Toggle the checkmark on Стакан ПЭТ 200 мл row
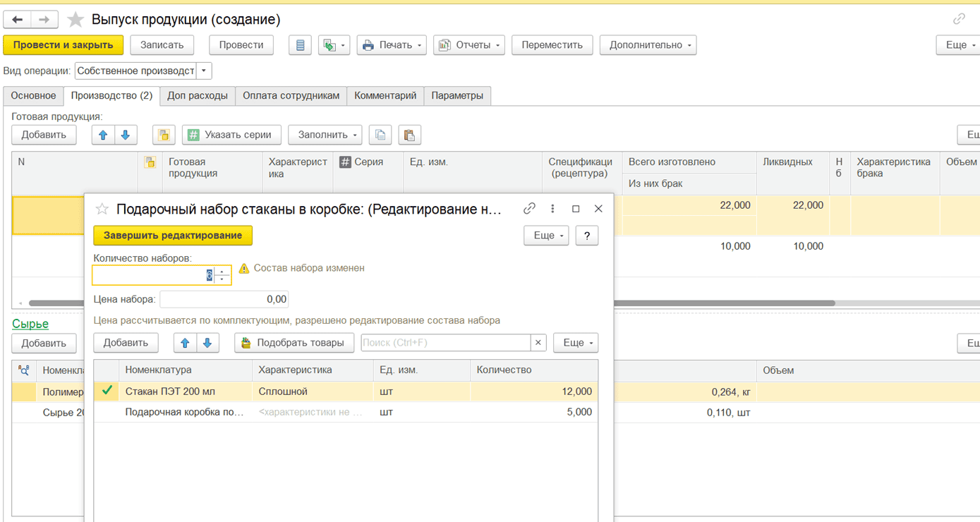 107,391
